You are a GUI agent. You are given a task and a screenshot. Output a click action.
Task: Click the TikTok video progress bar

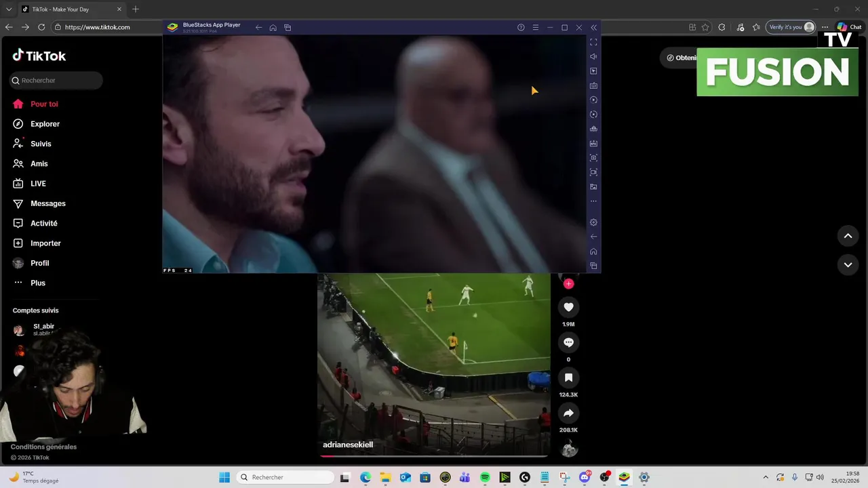[434, 456]
